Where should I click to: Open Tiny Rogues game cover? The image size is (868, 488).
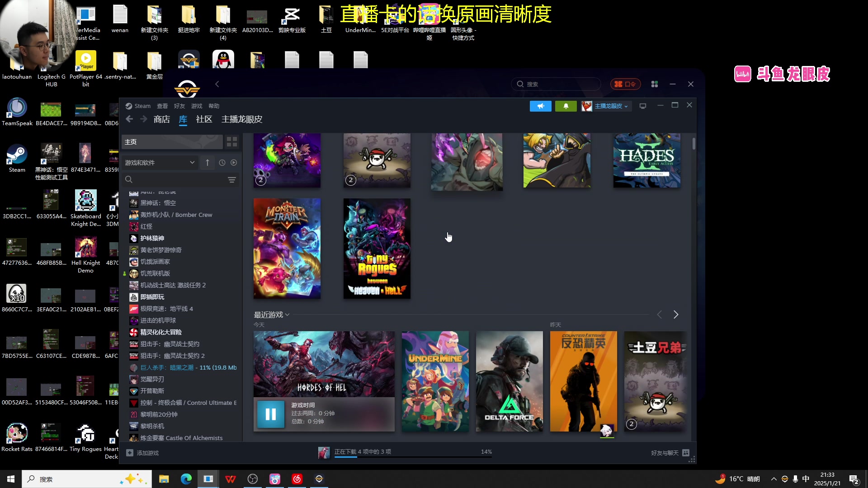(x=377, y=249)
